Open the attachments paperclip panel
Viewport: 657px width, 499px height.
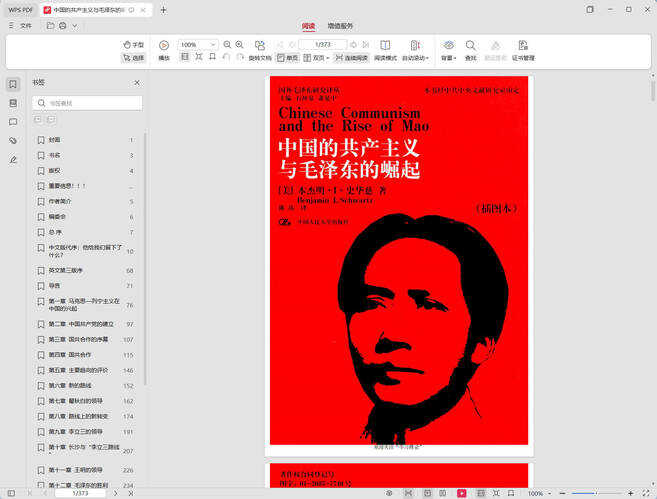[13, 141]
